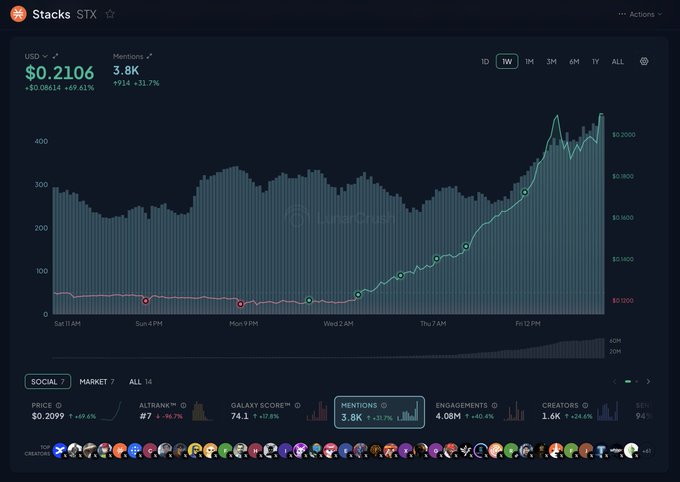Open the chart settings gear
The width and height of the screenshot is (680, 482).
pos(644,61)
